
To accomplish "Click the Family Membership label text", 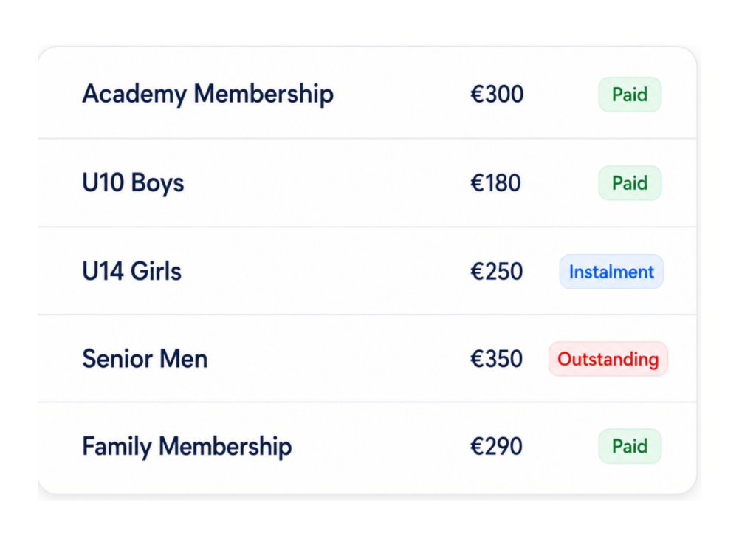I will 187,447.
